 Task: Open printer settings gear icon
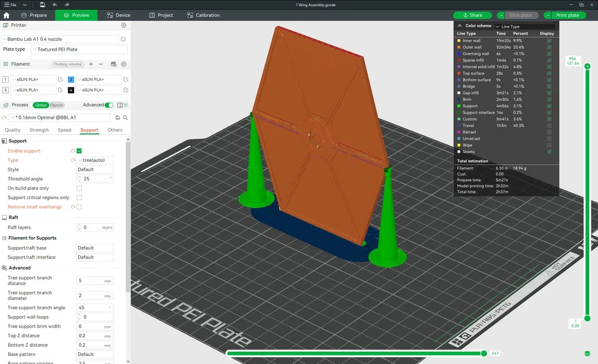pos(124,25)
